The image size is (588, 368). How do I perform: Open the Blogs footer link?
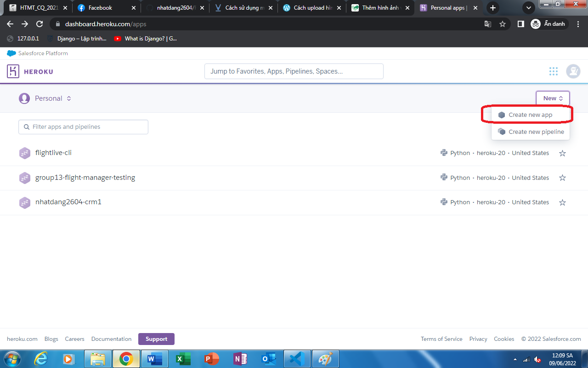(51, 339)
